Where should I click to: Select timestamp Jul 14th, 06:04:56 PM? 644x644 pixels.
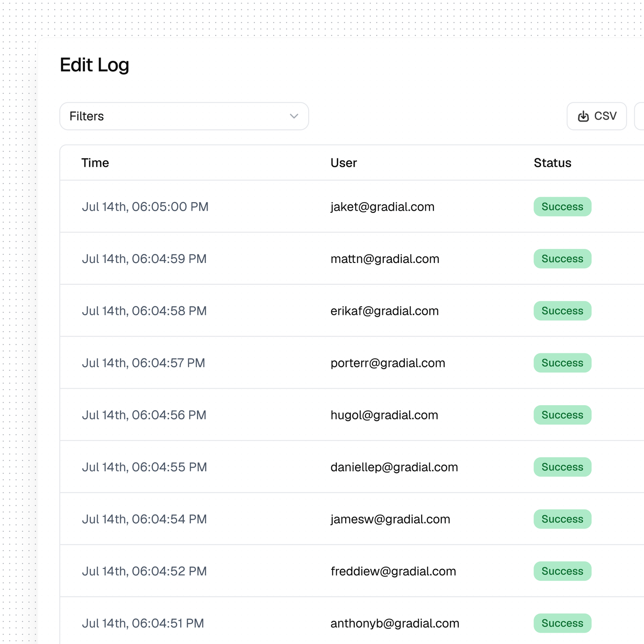tap(144, 415)
